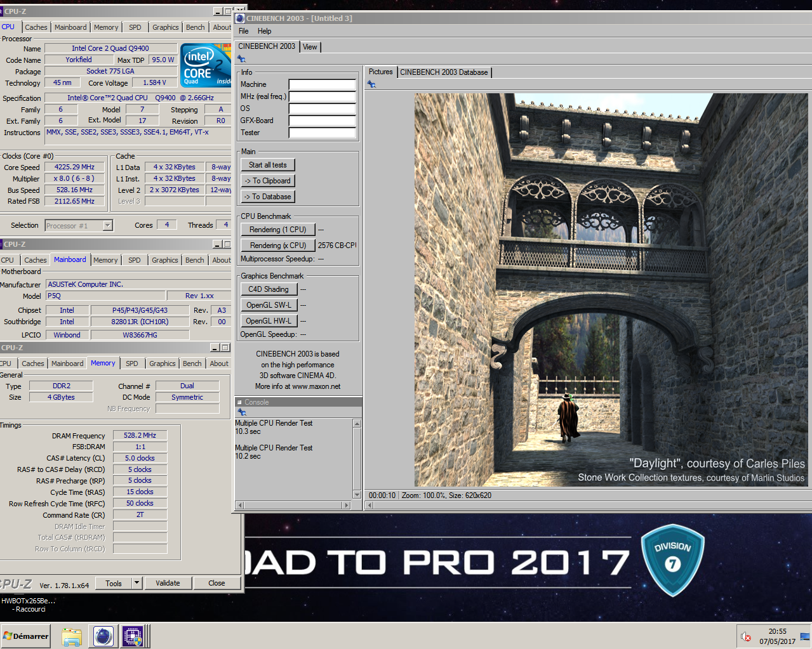This screenshot has width=812, height=649.
Task: Select Graphics tab in middle CPU-Z window
Action: pyautogui.click(x=165, y=260)
